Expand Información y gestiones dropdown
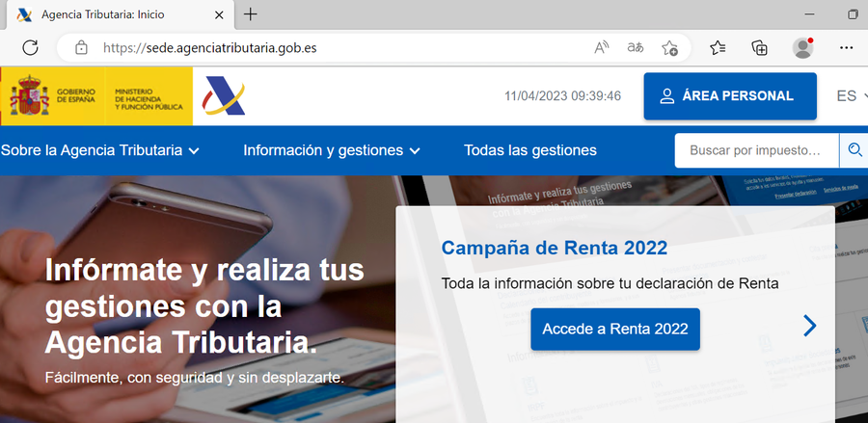868x423 pixels. click(332, 150)
